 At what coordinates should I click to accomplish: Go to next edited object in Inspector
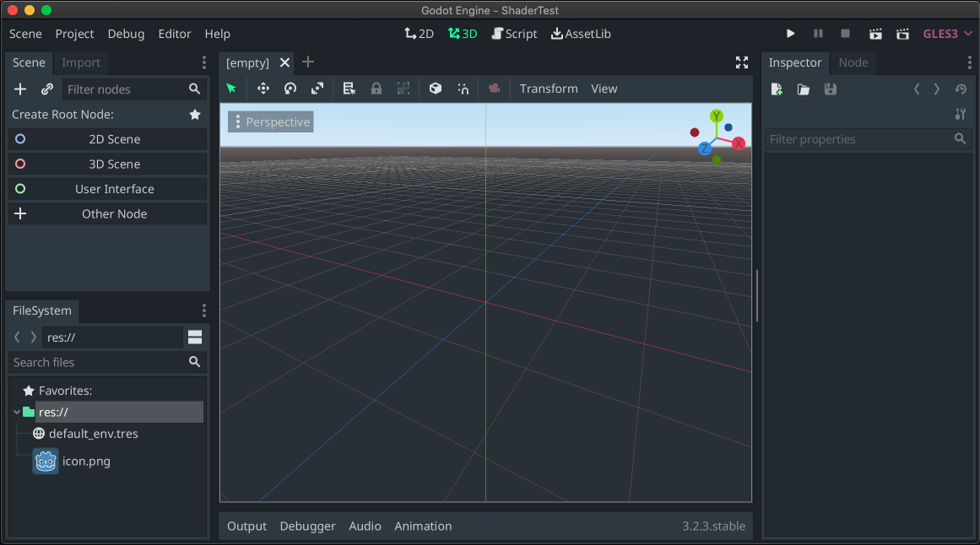[936, 89]
